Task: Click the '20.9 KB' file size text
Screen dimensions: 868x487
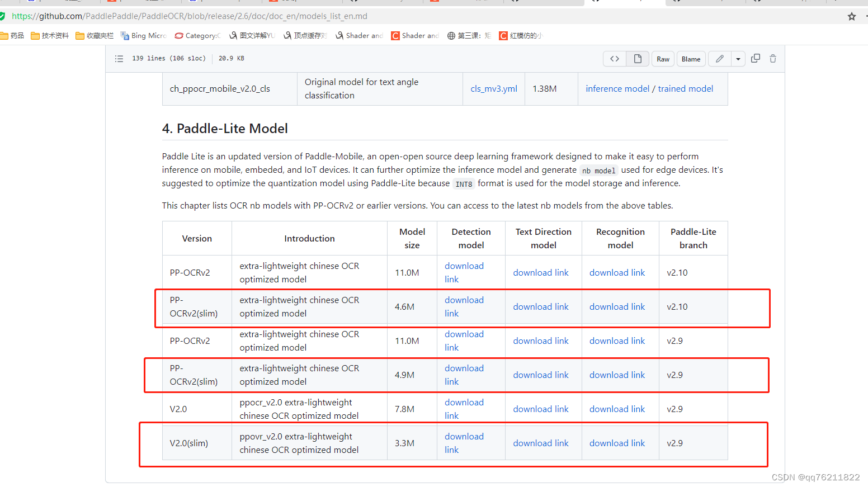Action: coord(231,58)
